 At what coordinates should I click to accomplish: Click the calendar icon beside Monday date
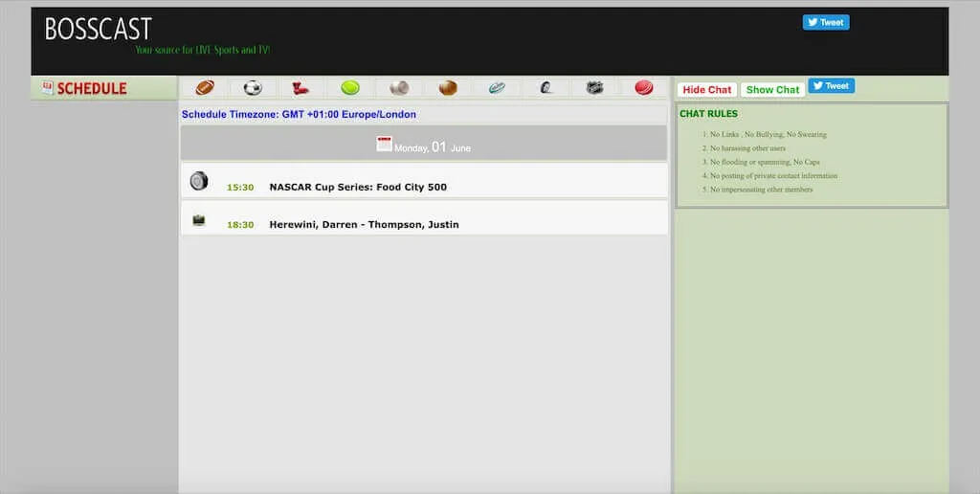click(x=384, y=145)
